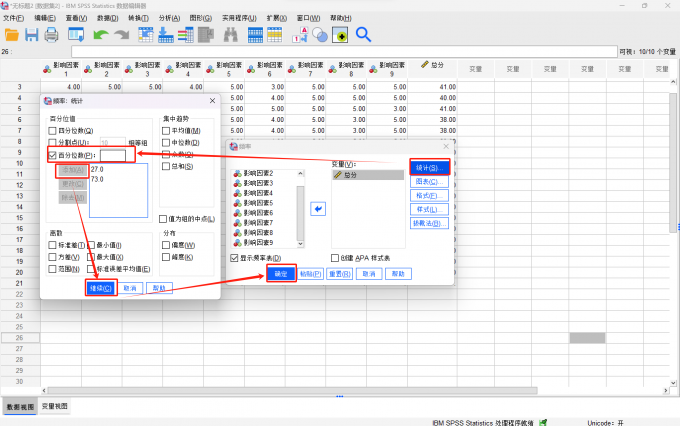Click the Go to Case toolbar icon
The height and width of the screenshot is (426, 680).
(x=146, y=35)
